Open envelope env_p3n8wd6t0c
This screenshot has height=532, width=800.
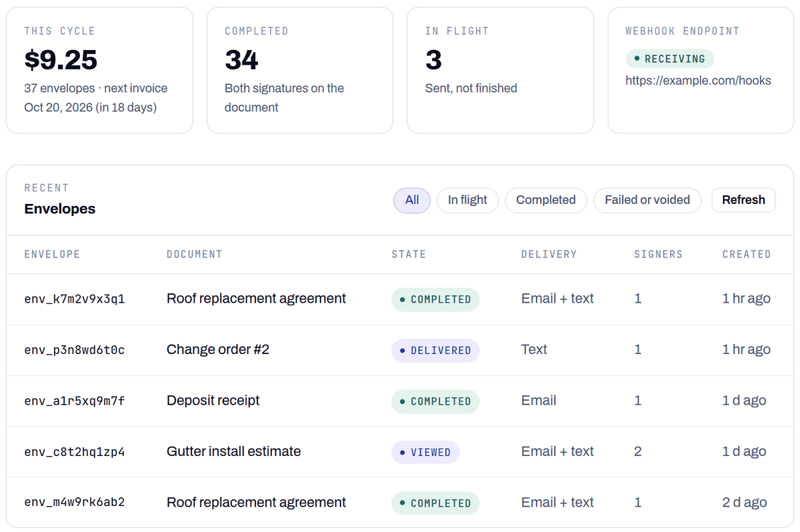coord(75,350)
